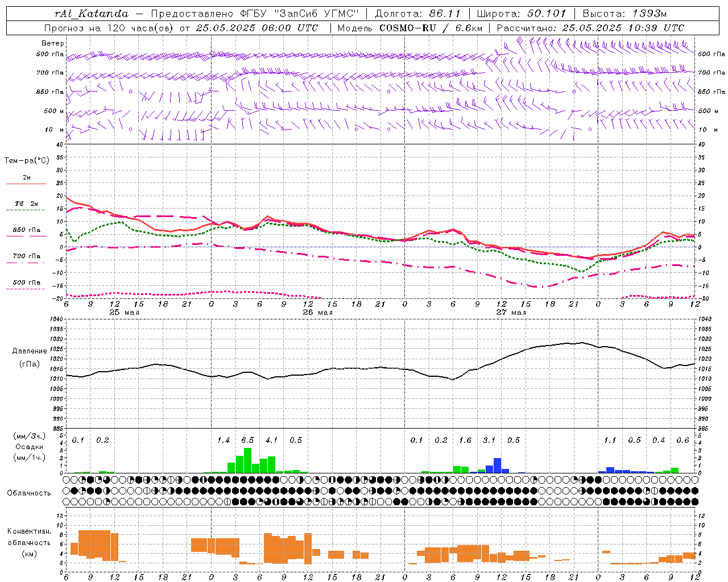Click the 1.1 precipitation value
The height and width of the screenshot is (582, 728).
[610, 440]
